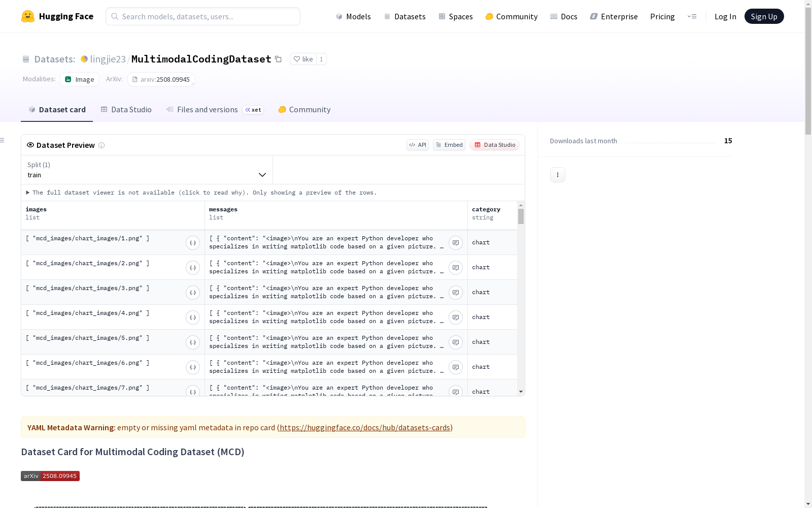Open conversation view for the 5.png row
The image size is (812, 508).
[x=456, y=342]
